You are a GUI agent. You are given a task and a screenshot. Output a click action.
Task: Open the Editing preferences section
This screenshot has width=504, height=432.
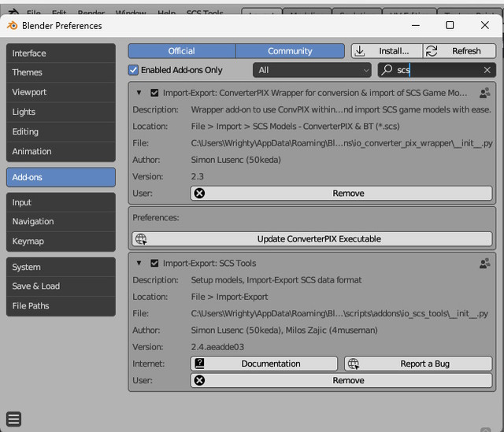pyautogui.click(x=61, y=131)
